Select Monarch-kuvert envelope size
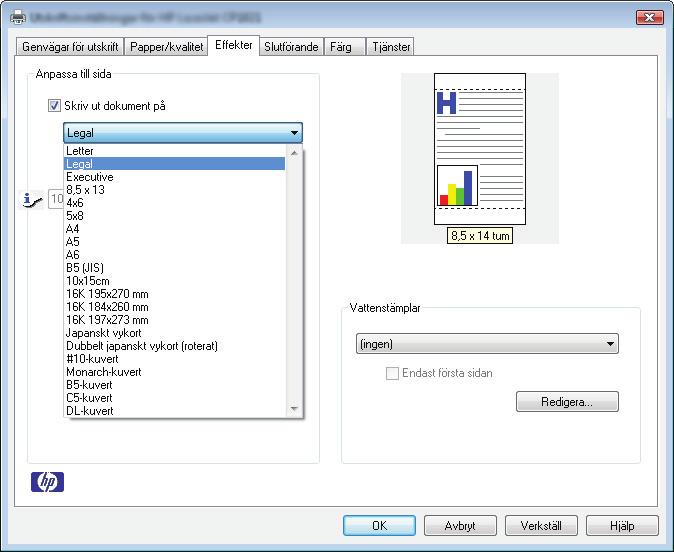 coord(175,372)
